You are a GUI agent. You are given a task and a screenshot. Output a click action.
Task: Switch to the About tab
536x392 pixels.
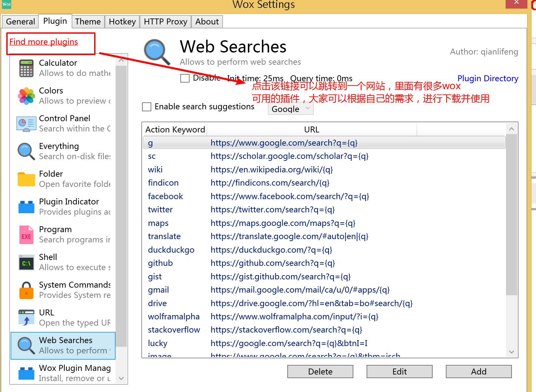pyautogui.click(x=207, y=21)
